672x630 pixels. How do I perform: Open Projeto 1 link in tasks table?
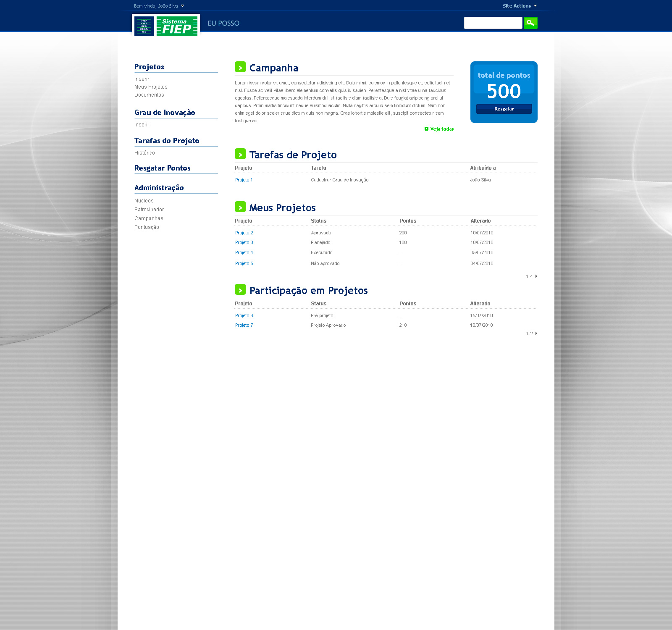pos(244,180)
